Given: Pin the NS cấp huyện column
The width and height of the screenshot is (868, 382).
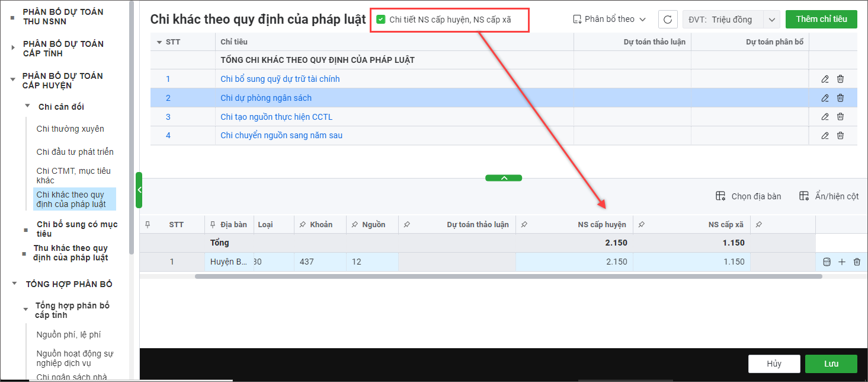Looking at the screenshot, I should point(524,225).
